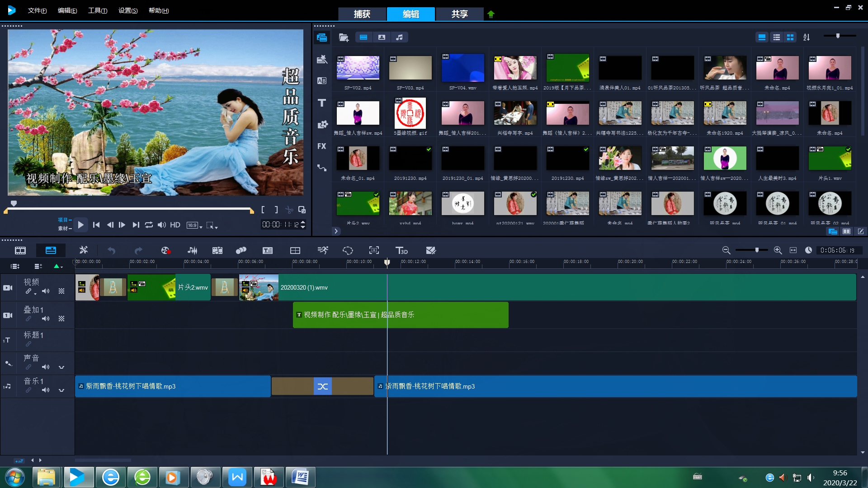Open the Auto Music tool

click(217, 250)
